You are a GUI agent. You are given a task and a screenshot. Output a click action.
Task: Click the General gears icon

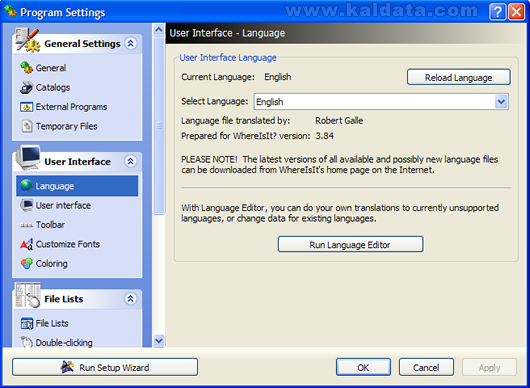pyautogui.click(x=26, y=68)
